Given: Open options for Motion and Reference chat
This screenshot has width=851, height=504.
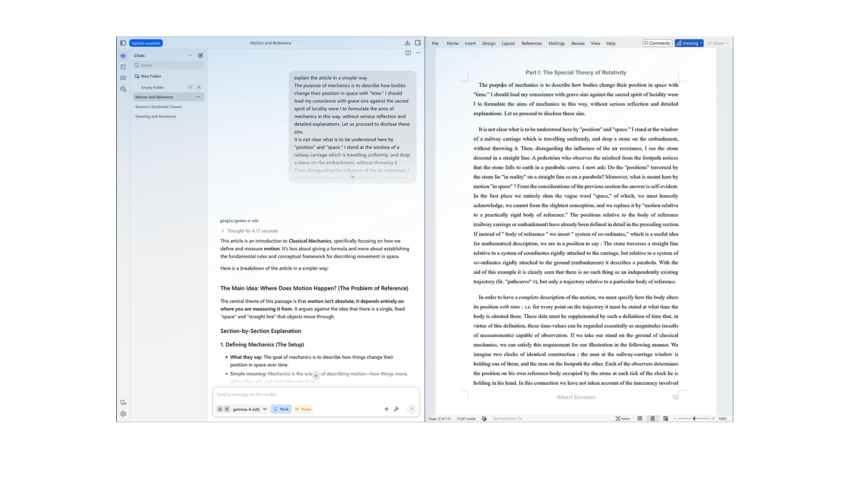Looking at the screenshot, I should click(198, 97).
